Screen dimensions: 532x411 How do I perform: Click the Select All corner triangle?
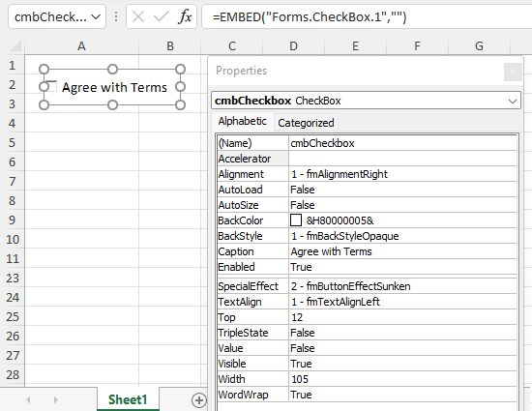pos(16,45)
